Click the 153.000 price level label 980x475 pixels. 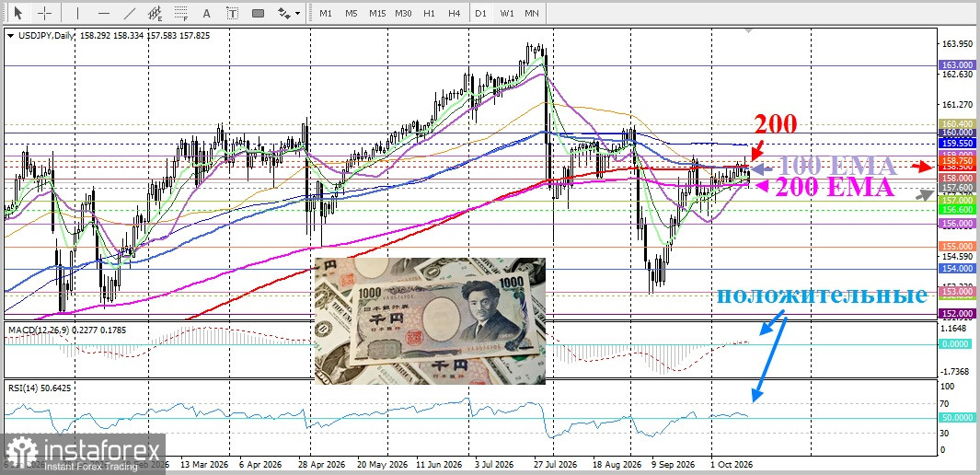[x=958, y=292]
